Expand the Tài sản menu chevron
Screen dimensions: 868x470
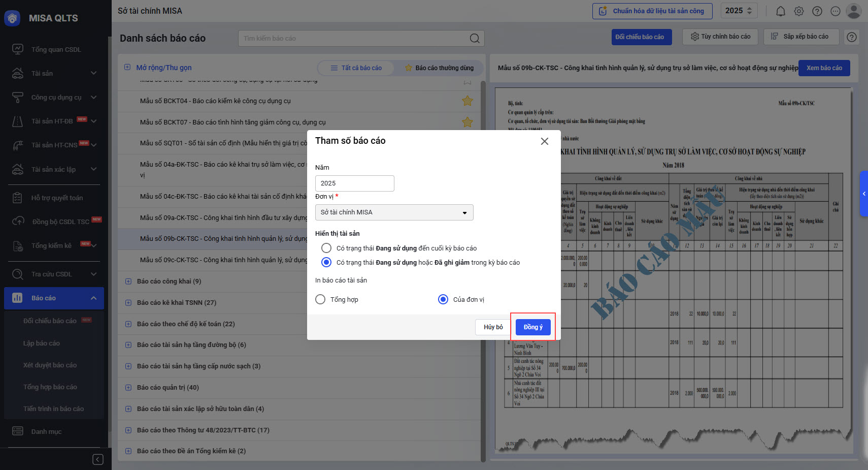93,73
